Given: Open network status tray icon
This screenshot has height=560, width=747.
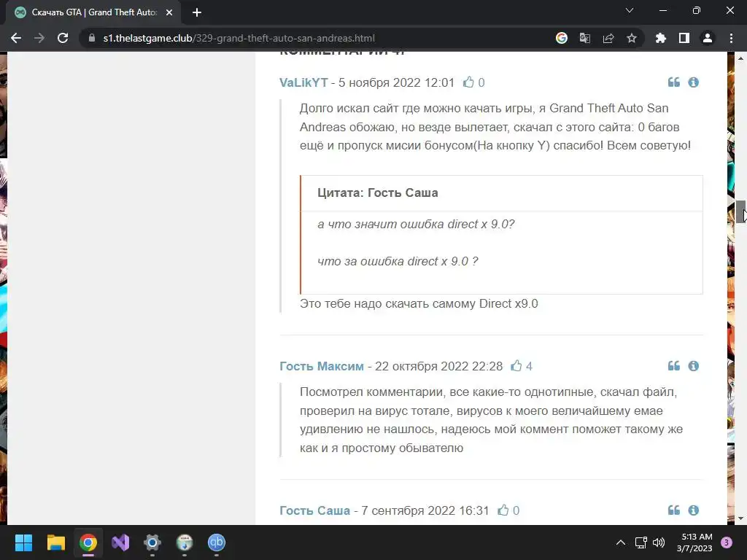Looking at the screenshot, I should click(x=640, y=542).
